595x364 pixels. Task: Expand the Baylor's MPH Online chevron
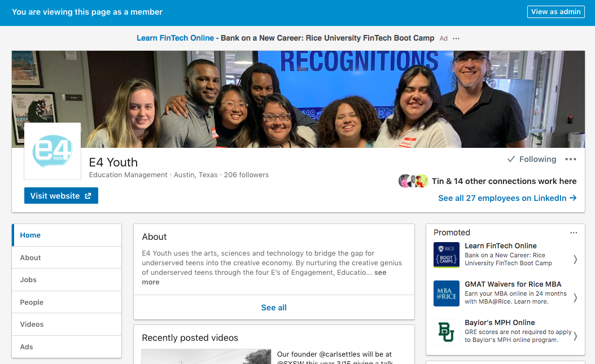(575, 336)
